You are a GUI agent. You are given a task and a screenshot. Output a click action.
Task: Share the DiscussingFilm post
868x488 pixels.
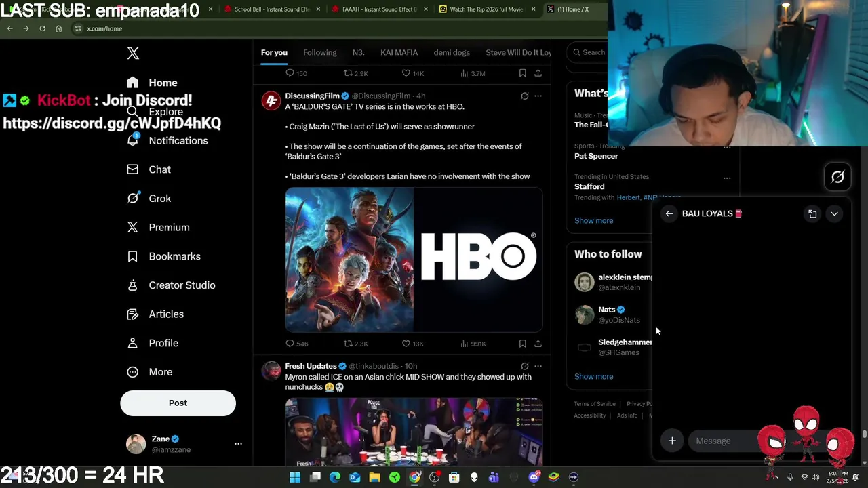(x=538, y=344)
